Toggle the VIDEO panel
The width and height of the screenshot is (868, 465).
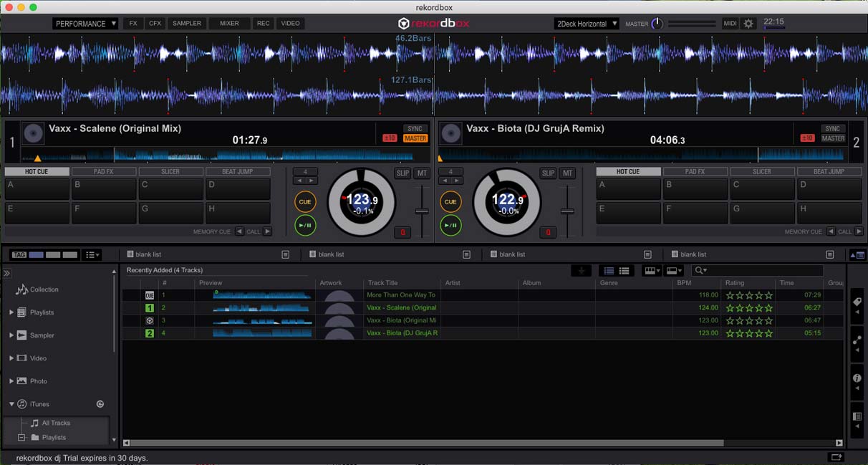pyautogui.click(x=290, y=24)
